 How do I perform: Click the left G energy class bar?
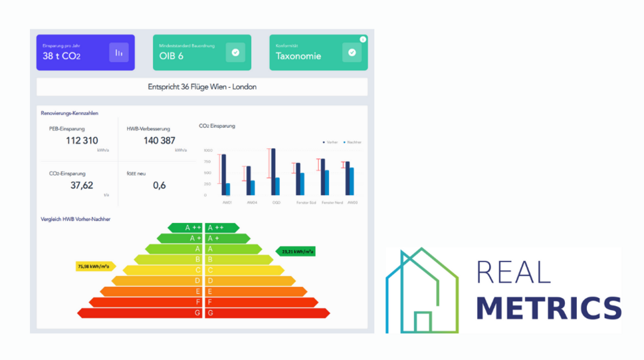(140, 313)
